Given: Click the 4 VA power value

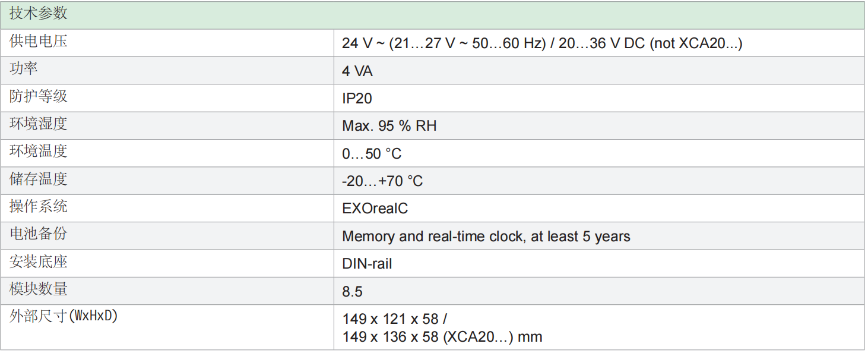Looking at the screenshot, I should [x=357, y=71].
